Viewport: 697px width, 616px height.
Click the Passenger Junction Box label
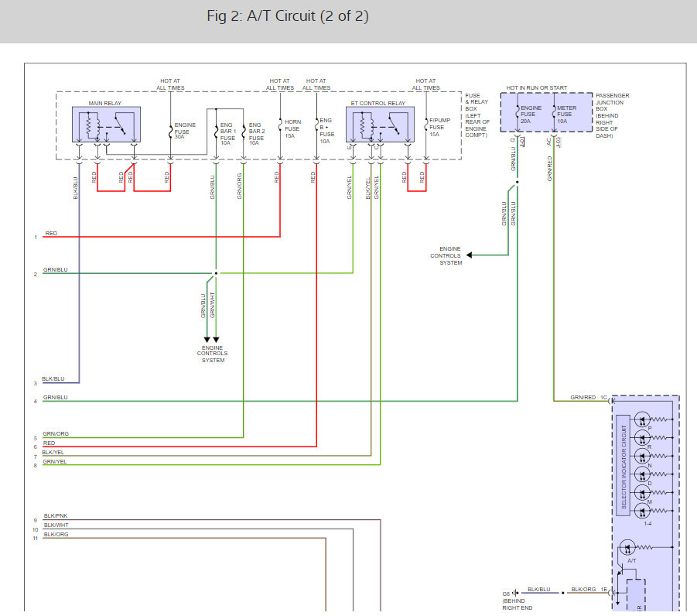pos(612,115)
